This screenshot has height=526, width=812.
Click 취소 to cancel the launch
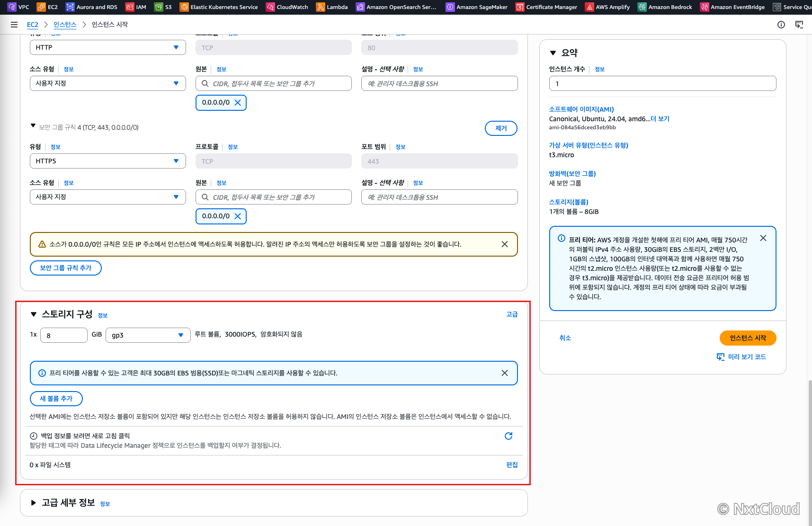565,338
